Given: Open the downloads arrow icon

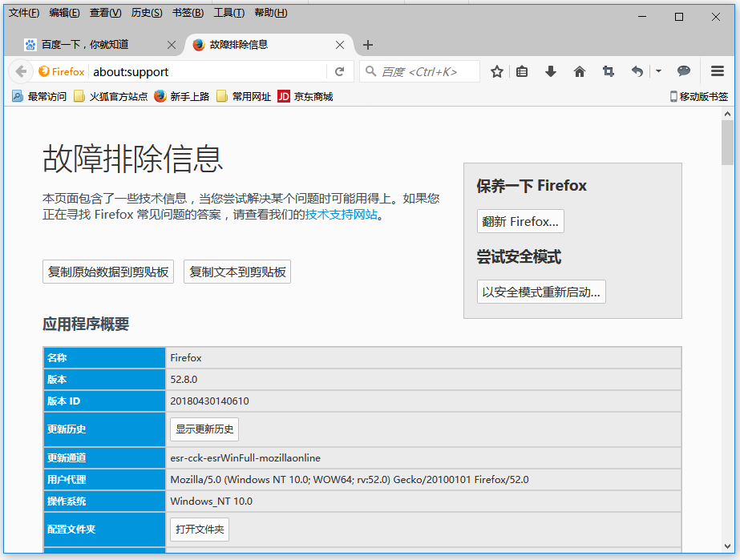Looking at the screenshot, I should 551,71.
